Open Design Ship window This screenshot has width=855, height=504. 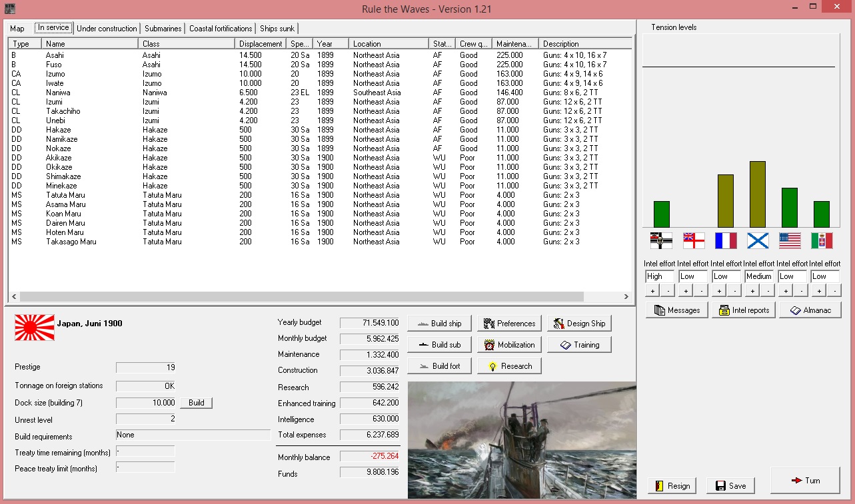tap(579, 324)
